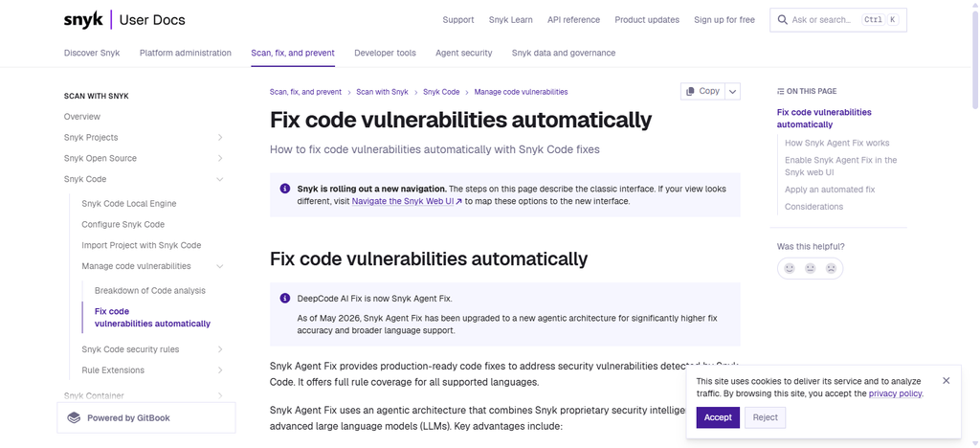Click User Docs title
Viewport: 980px width, 448px height.
tap(152, 20)
